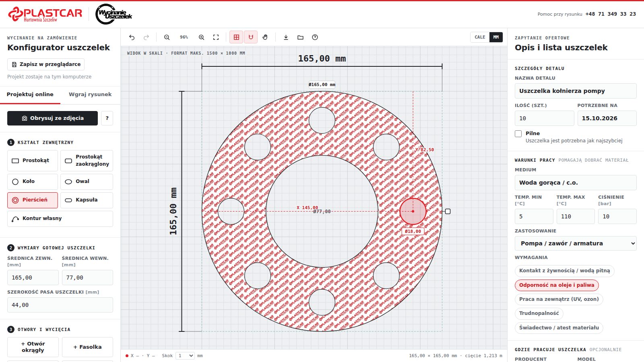Select the Kapsuła shape
The height and width of the screenshot is (362, 644).
(87, 200)
